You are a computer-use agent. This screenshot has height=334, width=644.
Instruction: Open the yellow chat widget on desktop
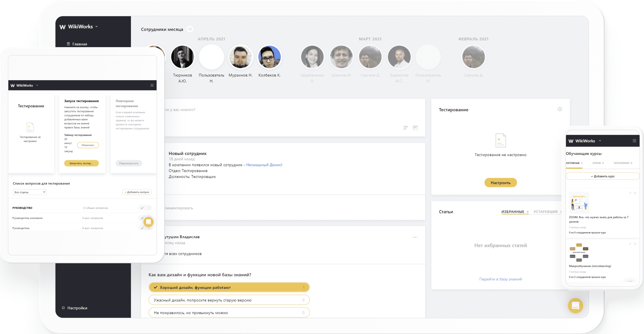tap(575, 306)
